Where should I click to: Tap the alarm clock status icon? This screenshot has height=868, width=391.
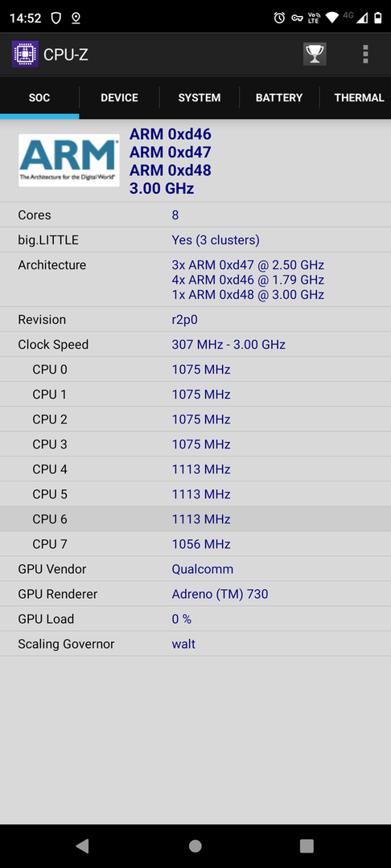(280, 18)
